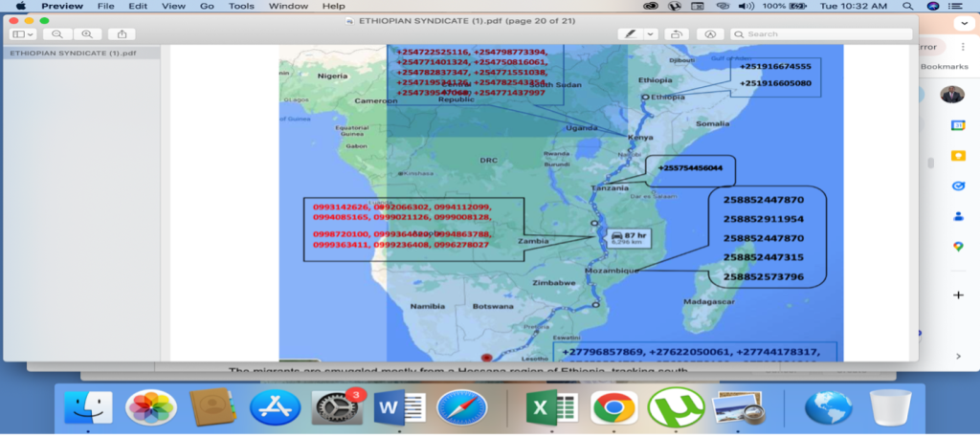Image resolution: width=980 pixels, height=437 pixels.
Task: Click the Zoom In magnifier button
Action: click(x=86, y=33)
